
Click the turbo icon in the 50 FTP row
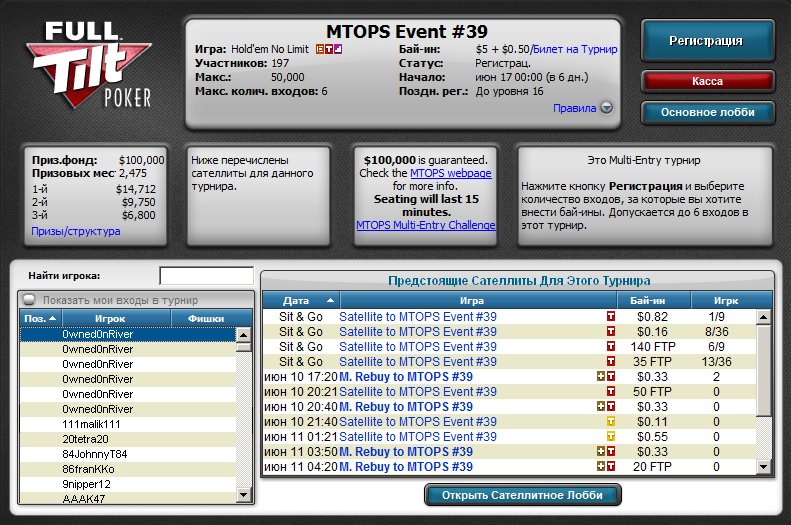pos(611,391)
